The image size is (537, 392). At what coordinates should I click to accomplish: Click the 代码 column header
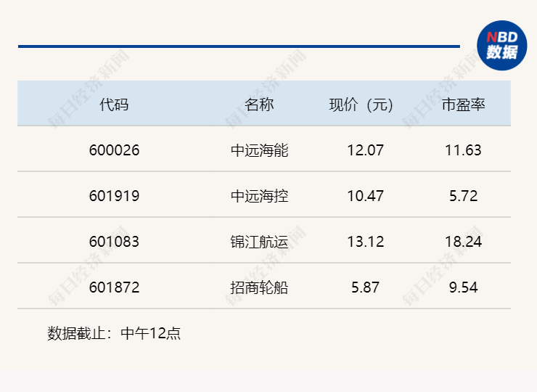coord(114,105)
